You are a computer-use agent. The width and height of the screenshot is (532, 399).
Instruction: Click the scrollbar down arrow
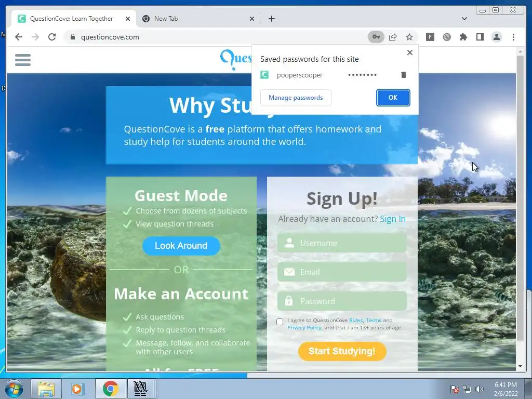click(x=520, y=366)
